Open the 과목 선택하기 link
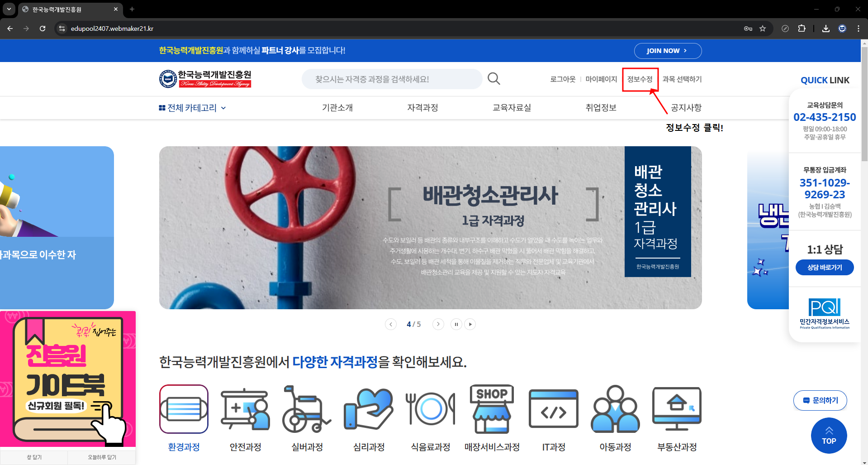Image resolution: width=868 pixels, height=465 pixels. (682, 79)
